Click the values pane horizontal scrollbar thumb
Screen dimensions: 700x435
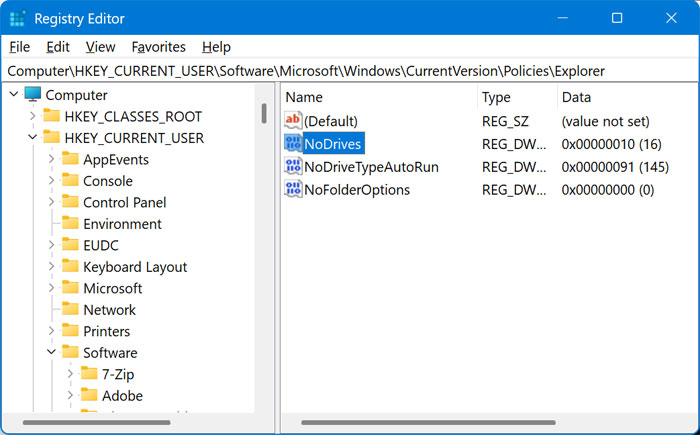coord(429,422)
